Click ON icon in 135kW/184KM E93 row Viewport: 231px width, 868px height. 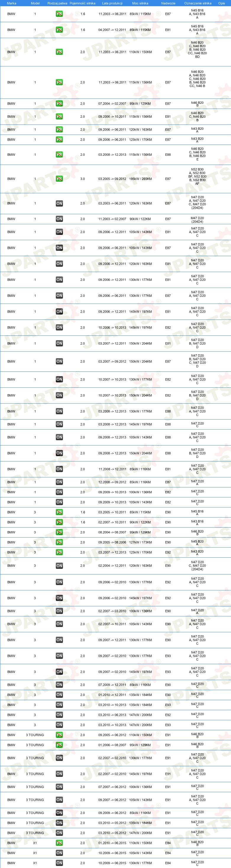59,705
